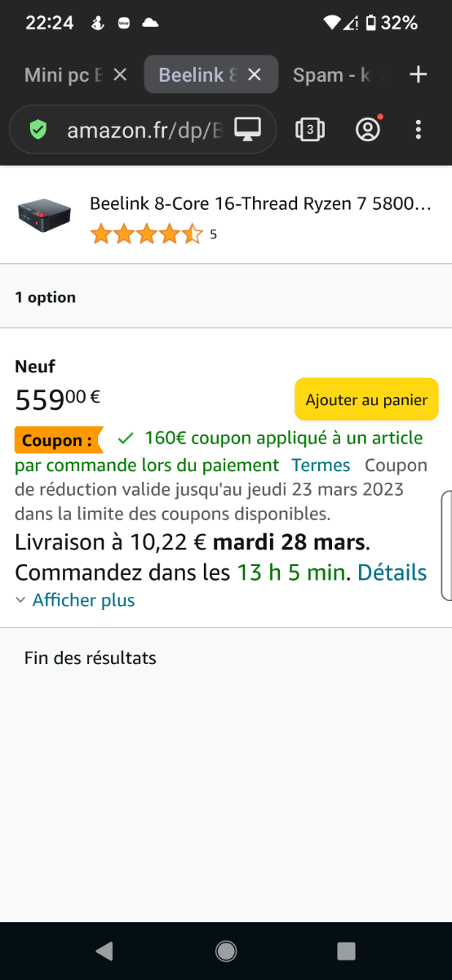Open the coupon Termes link
This screenshot has width=452, height=980.
tap(321, 465)
